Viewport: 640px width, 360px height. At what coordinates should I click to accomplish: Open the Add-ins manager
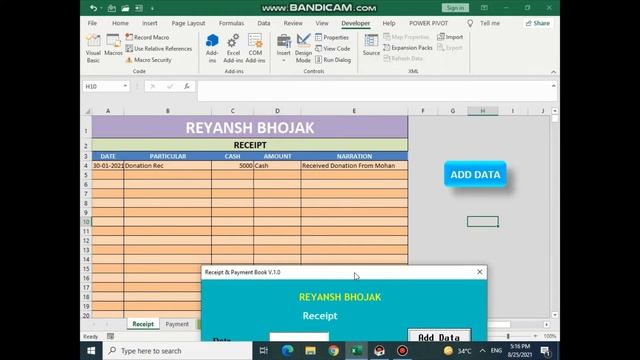pos(212,49)
